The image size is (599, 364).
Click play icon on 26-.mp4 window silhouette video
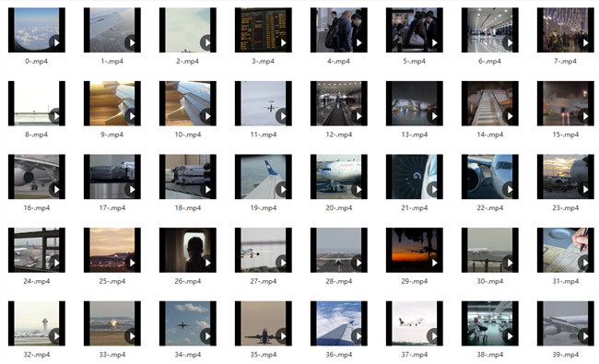click(207, 263)
